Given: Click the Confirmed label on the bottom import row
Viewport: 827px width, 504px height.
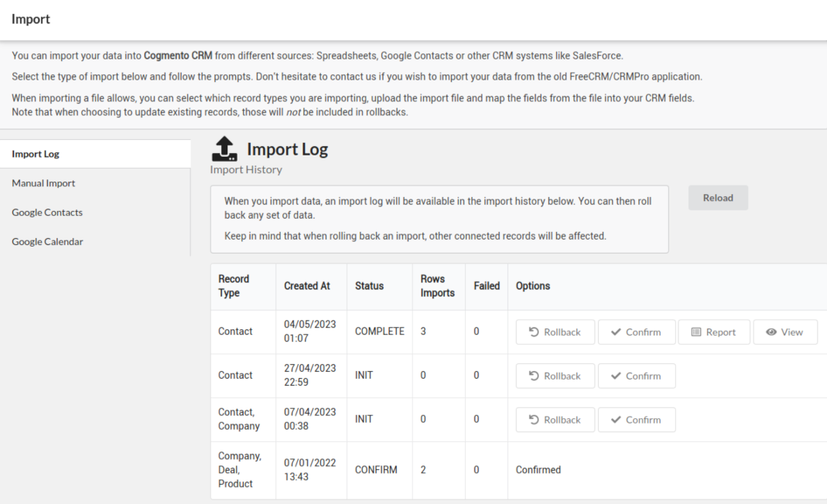Looking at the screenshot, I should click(x=538, y=469).
